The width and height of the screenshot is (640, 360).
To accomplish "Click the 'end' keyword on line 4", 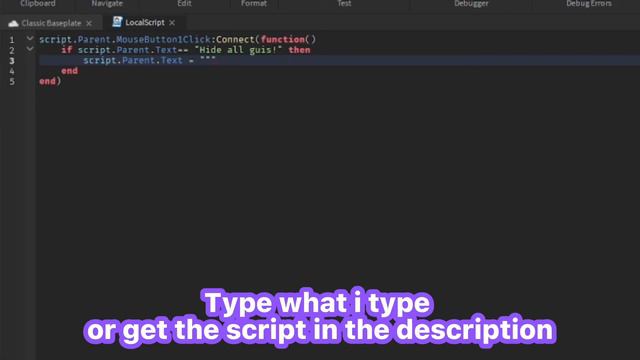I will [69, 71].
